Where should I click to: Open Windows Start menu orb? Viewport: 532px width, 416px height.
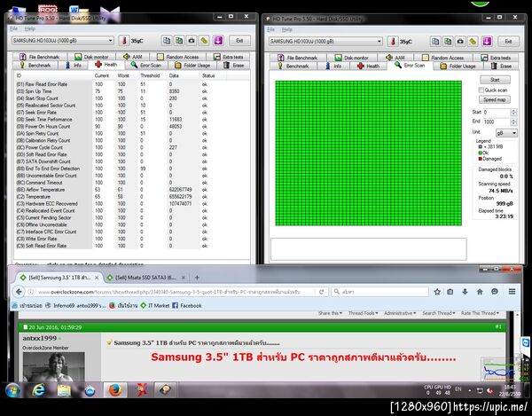click(x=13, y=390)
